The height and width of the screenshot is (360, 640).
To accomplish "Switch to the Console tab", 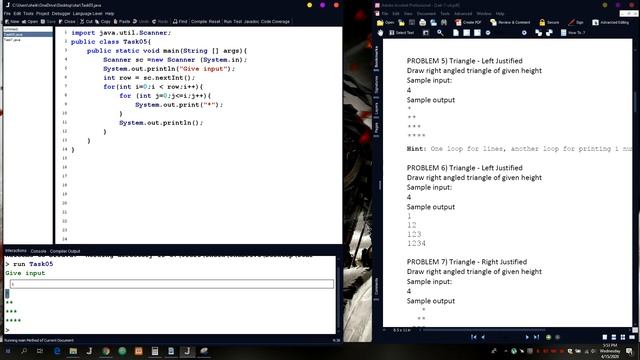I will click(38, 251).
